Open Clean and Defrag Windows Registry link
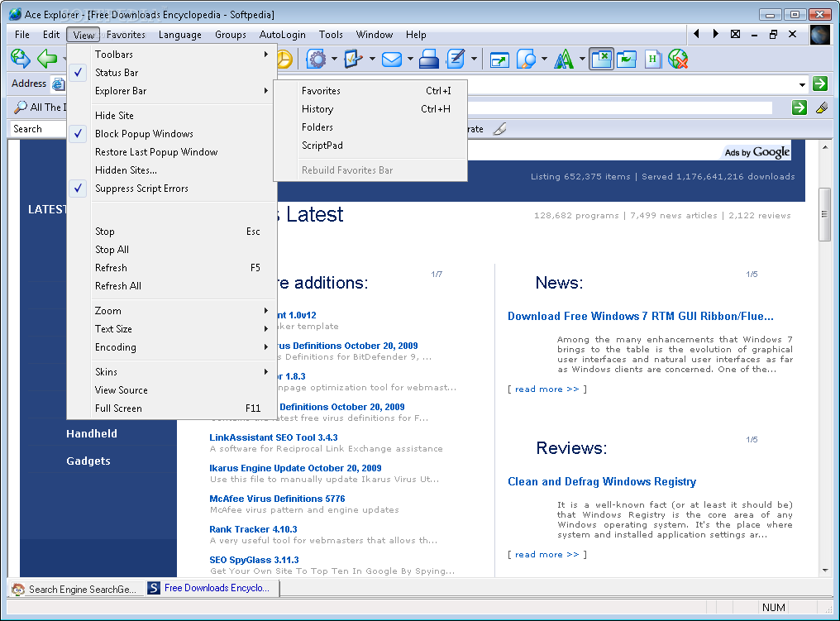The height and width of the screenshot is (621, 840). (x=602, y=482)
